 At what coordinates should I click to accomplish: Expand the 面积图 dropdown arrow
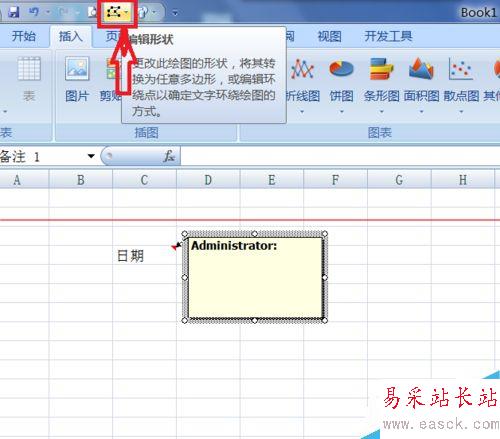coord(421,112)
